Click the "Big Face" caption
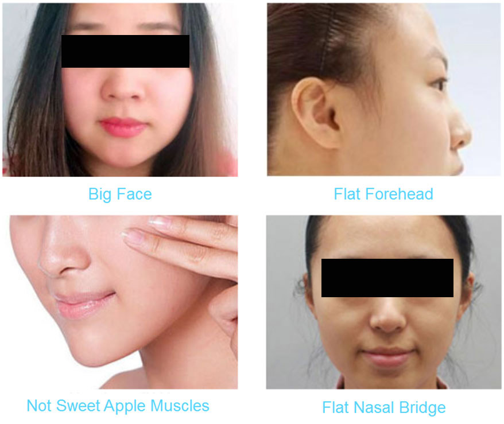The width and height of the screenshot is (504, 424). [x=120, y=194]
